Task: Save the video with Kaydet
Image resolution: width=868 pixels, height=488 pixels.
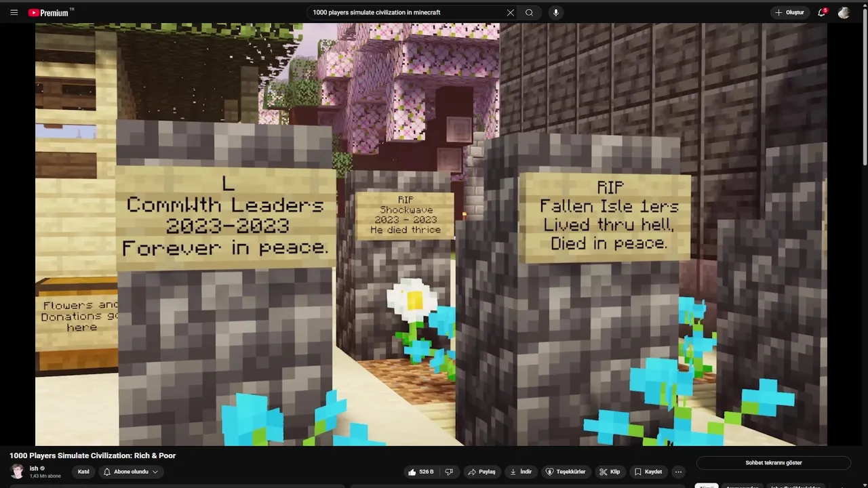Action: point(648,472)
